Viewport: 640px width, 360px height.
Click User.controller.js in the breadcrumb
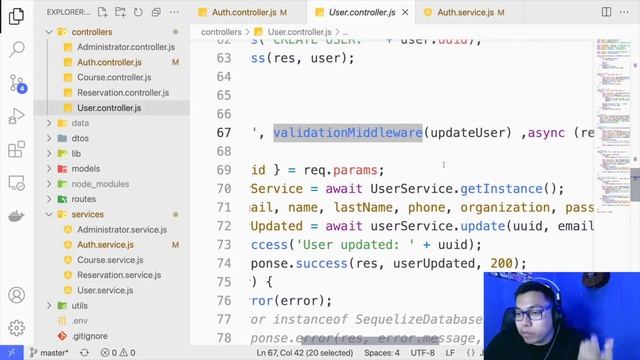click(299, 32)
